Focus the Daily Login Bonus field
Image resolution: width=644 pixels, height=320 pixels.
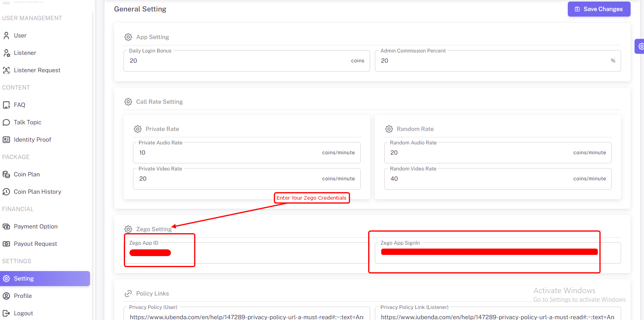pyautogui.click(x=237, y=61)
